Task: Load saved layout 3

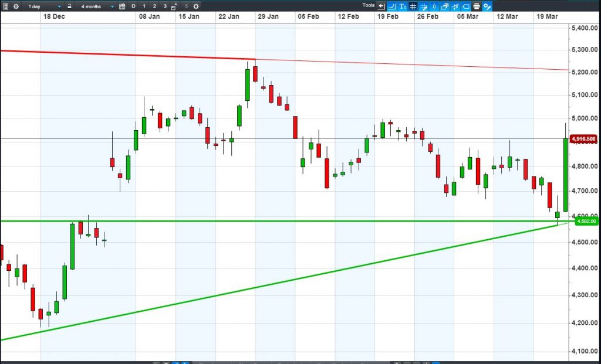Action: (x=165, y=6)
